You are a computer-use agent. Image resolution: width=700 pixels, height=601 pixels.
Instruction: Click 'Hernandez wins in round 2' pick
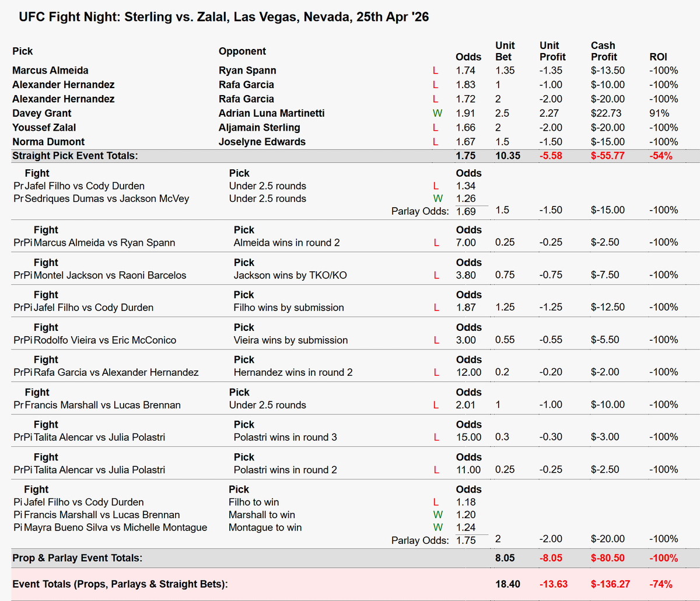point(293,372)
